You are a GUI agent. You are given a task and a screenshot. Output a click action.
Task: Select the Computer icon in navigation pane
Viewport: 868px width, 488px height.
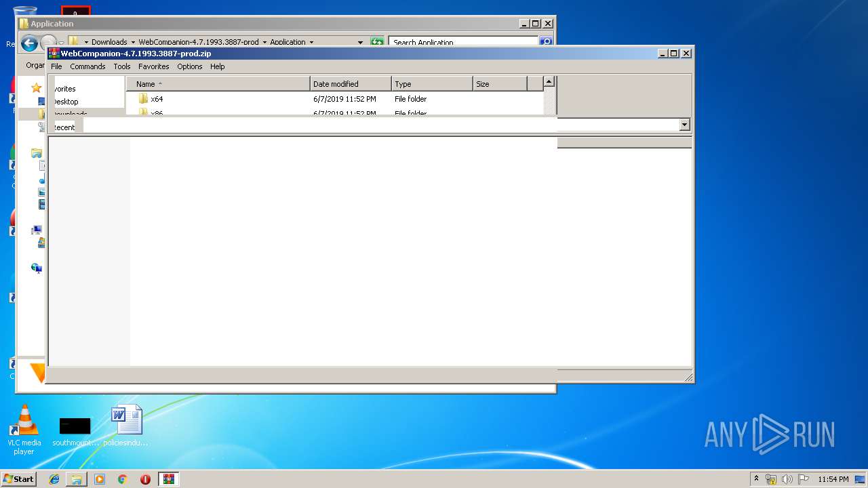click(37, 230)
